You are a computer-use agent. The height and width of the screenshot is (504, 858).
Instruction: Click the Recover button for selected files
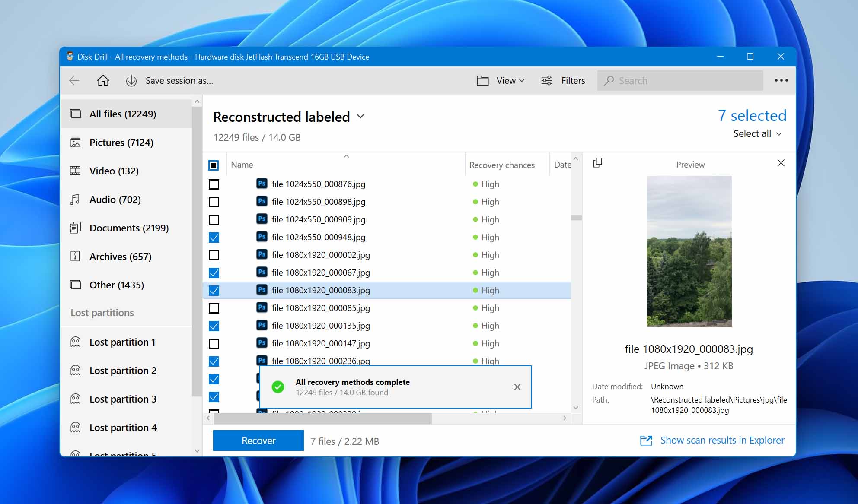(257, 440)
